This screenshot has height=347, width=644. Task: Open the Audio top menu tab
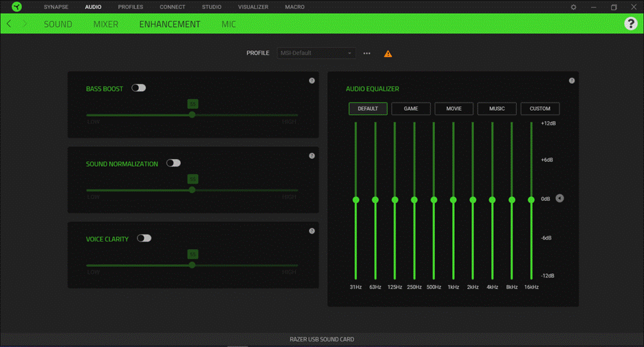[94, 7]
